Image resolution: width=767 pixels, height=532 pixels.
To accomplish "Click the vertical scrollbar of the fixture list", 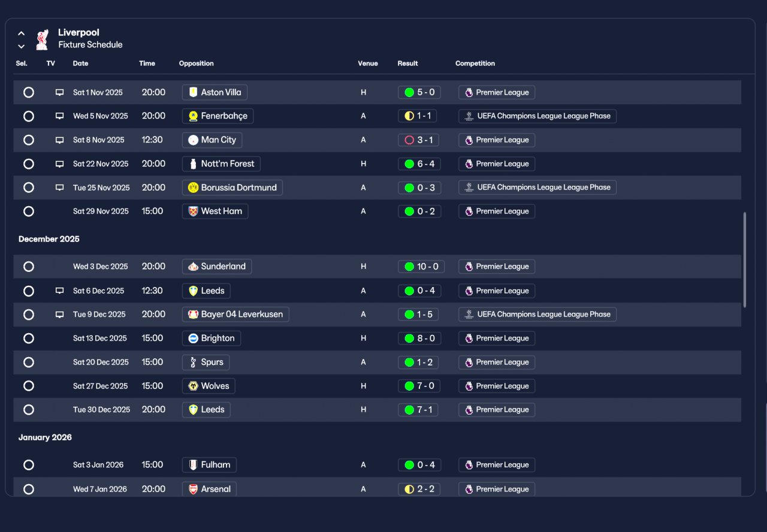I will tap(745, 259).
